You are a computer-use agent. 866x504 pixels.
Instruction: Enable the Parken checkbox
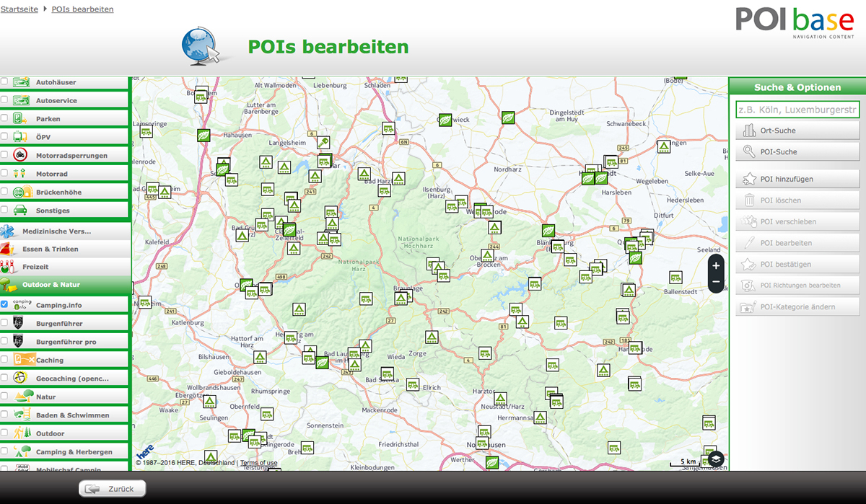pyautogui.click(x=4, y=118)
